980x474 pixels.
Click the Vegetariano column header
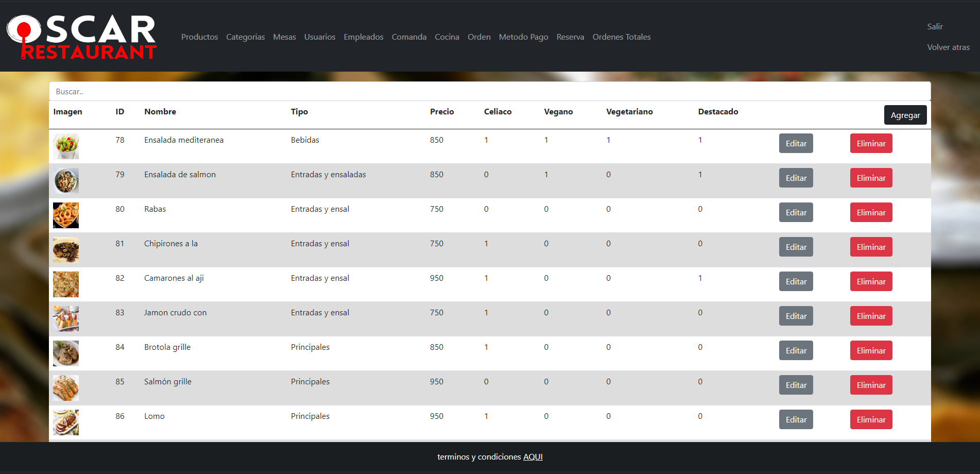[629, 112]
